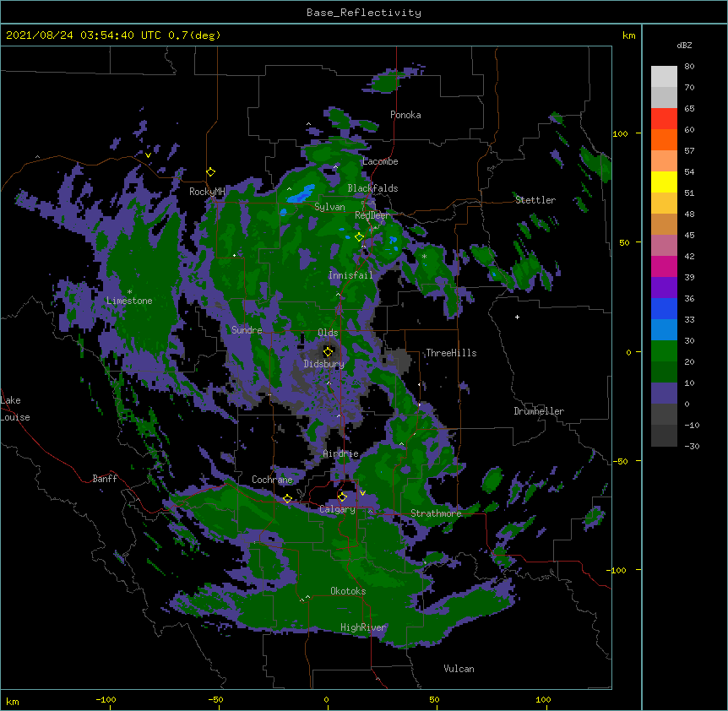
Task: Click the Strathmore town label
Action: tap(436, 513)
